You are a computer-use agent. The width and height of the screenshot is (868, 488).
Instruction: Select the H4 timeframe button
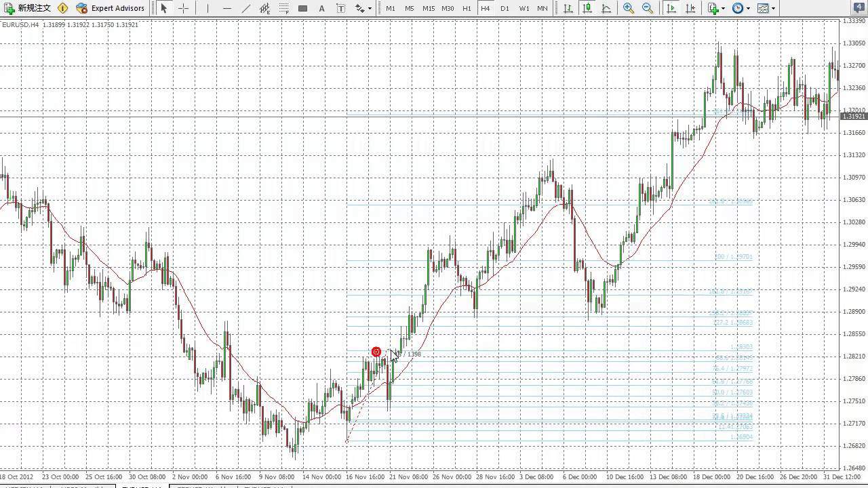click(485, 8)
